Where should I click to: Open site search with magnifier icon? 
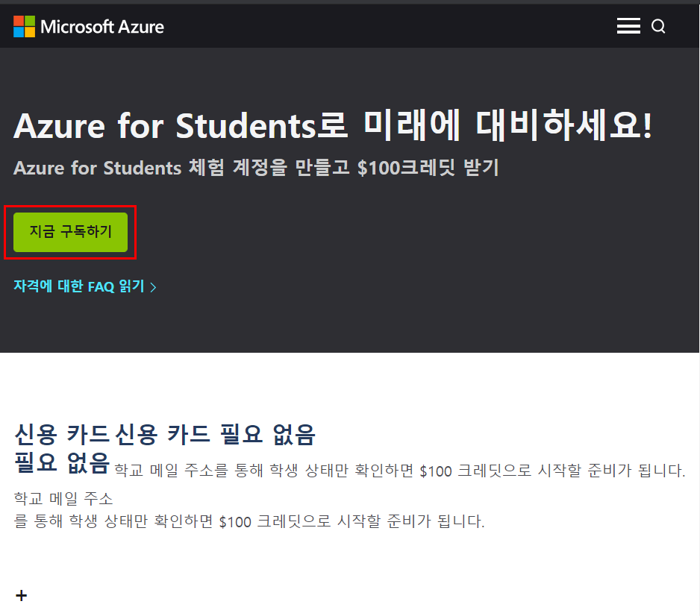click(x=658, y=26)
